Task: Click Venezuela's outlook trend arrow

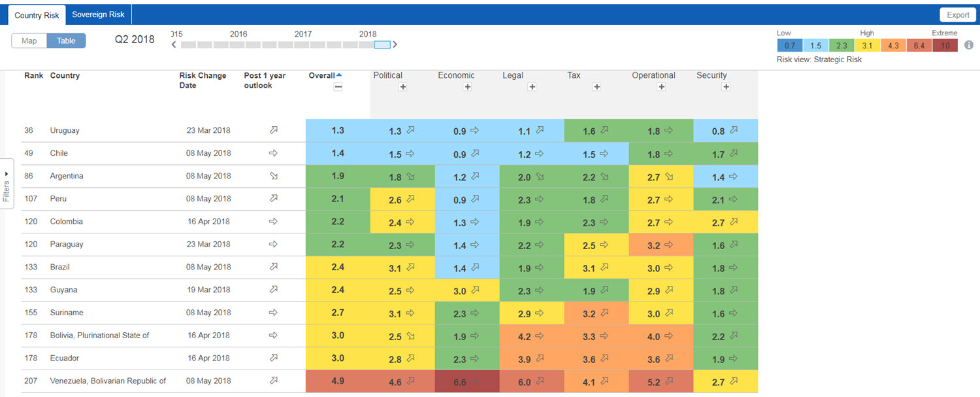Action: [274, 381]
